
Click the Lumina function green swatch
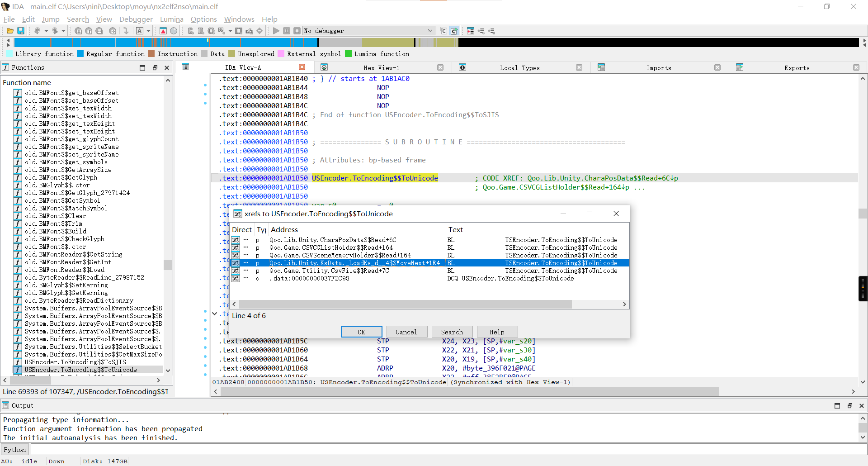click(x=348, y=53)
